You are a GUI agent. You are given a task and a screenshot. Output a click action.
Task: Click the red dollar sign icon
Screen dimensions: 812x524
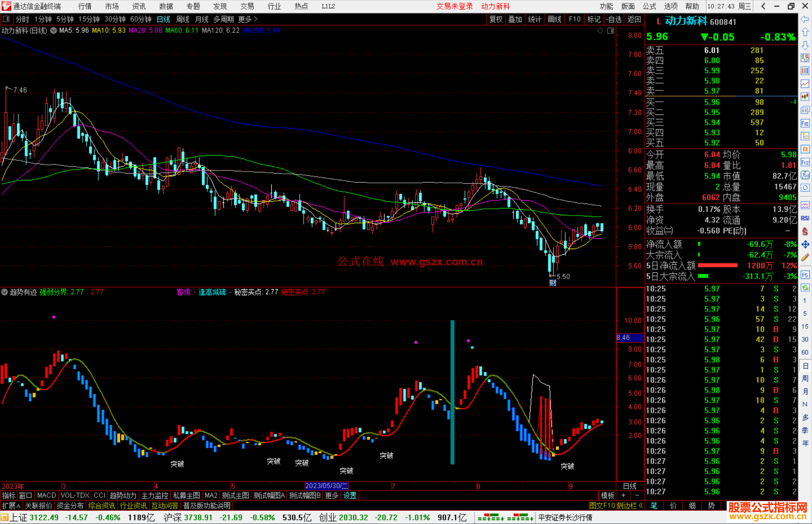click(805, 231)
